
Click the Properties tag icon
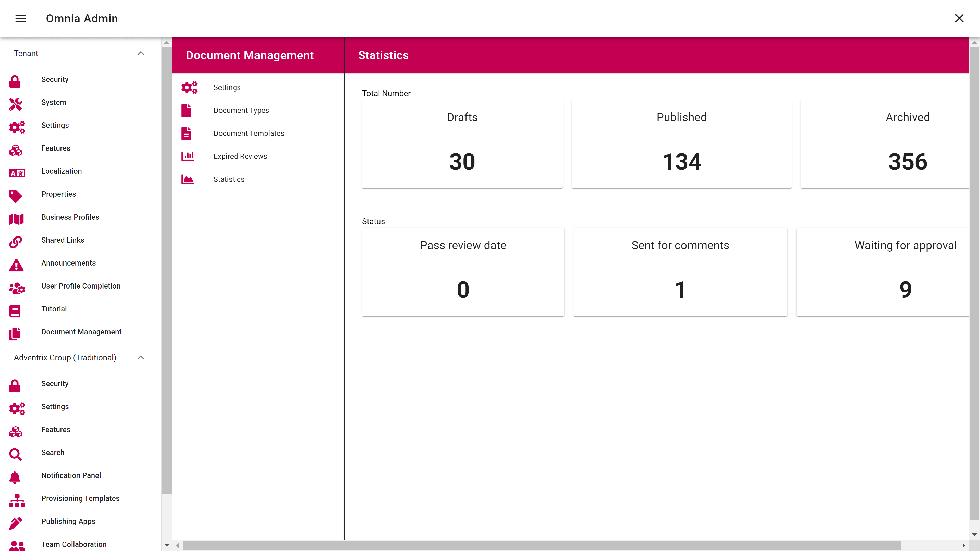16,196
